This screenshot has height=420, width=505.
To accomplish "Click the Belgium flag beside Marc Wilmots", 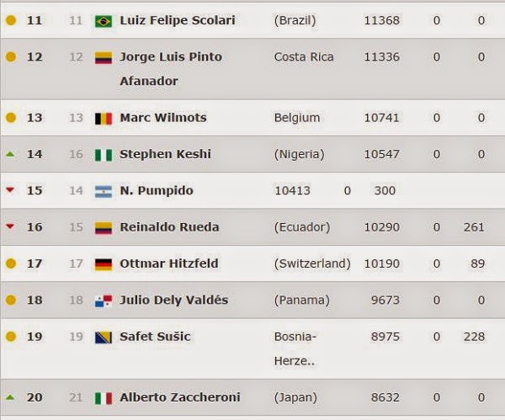I will pyautogui.click(x=104, y=119).
